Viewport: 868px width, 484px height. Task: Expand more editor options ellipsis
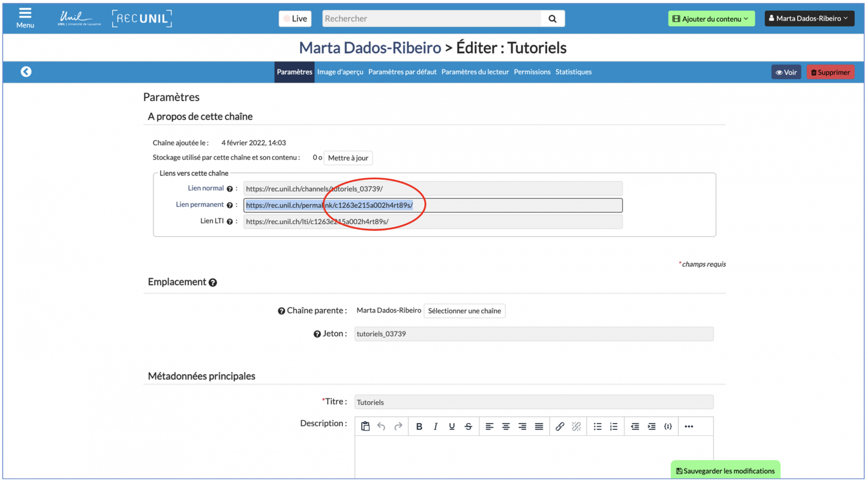(689, 427)
